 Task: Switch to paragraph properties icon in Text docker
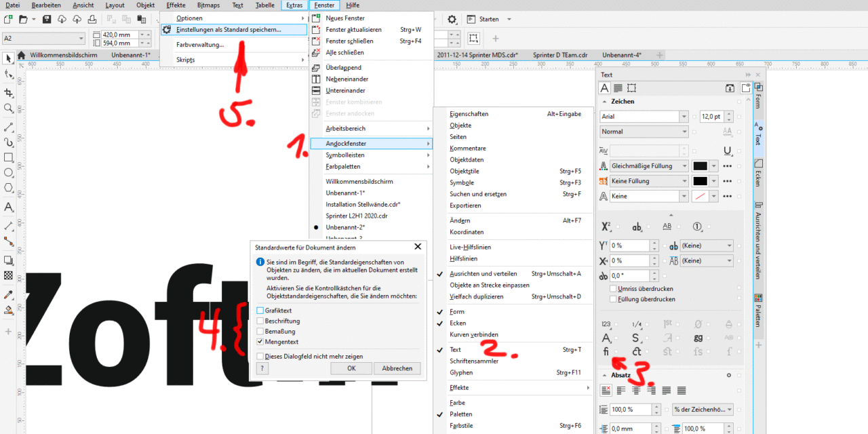coord(618,88)
